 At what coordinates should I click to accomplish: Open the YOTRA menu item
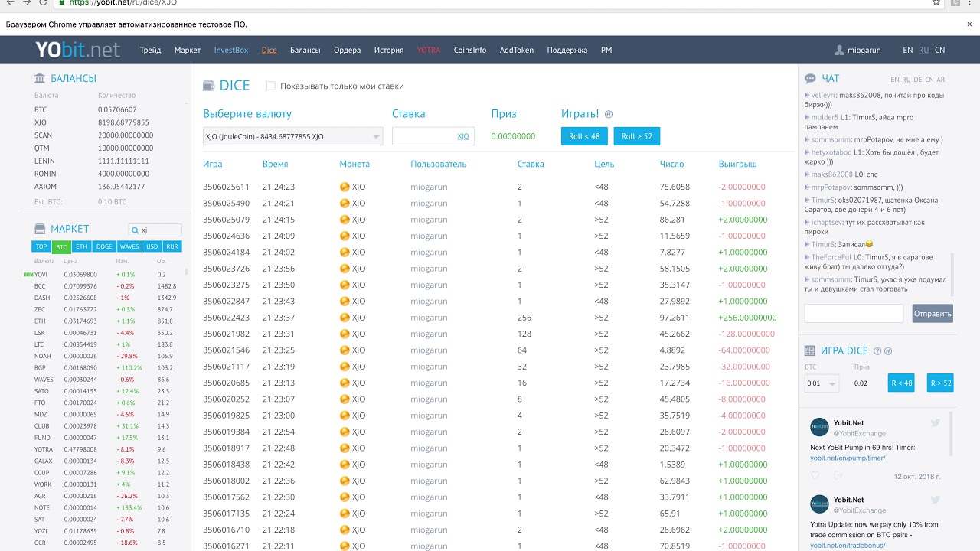(x=429, y=51)
